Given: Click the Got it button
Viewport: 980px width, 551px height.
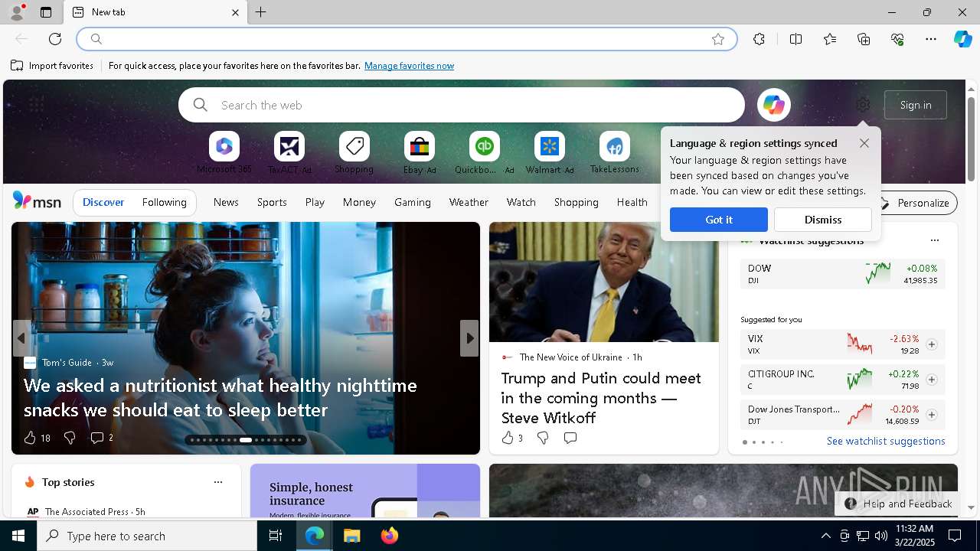Looking at the screenshot, I should point(719,220).
